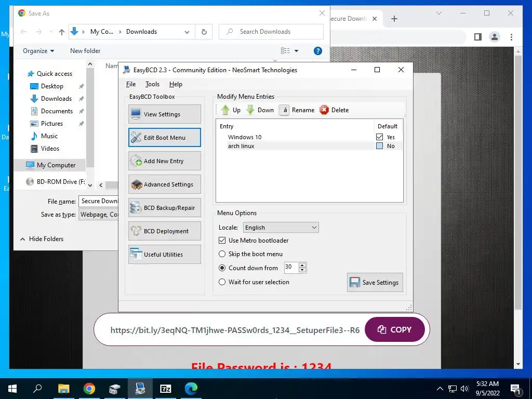Move selected entry Down with arrow
This screenshot has height=399, width=532.
click(x=260, y=110)
